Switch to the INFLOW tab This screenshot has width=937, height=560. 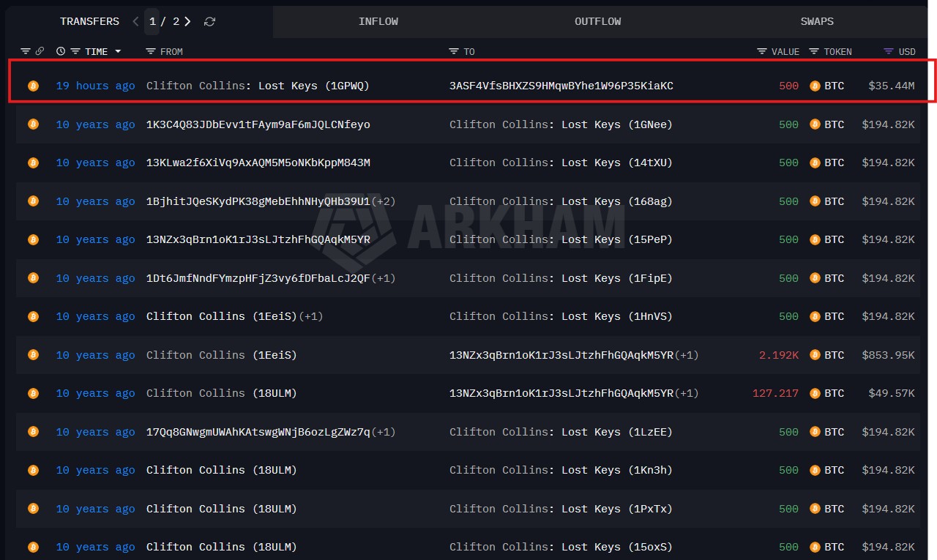pos(378,22)
